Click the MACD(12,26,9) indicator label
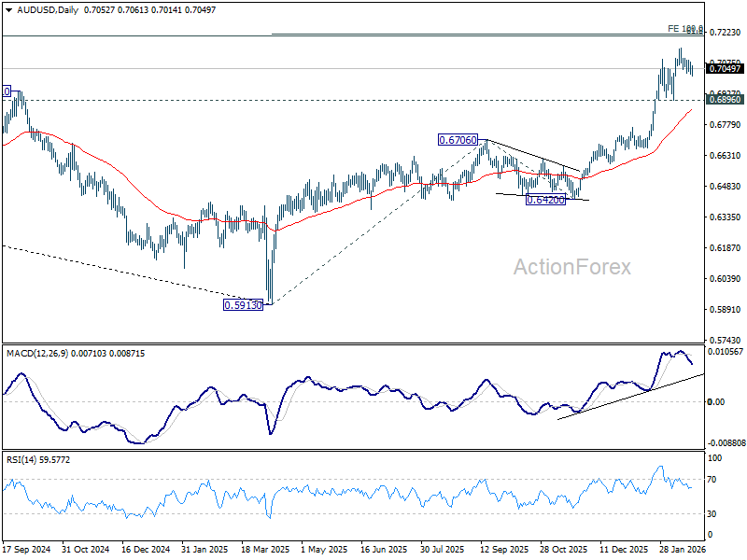Image resolution: width=747 pixels, height=560 pixels. (36, 354)
